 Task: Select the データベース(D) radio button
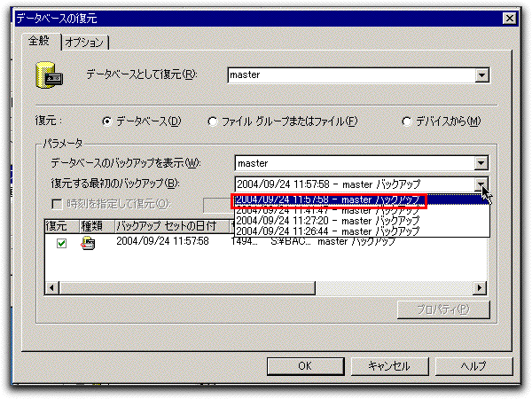point(107,121)
